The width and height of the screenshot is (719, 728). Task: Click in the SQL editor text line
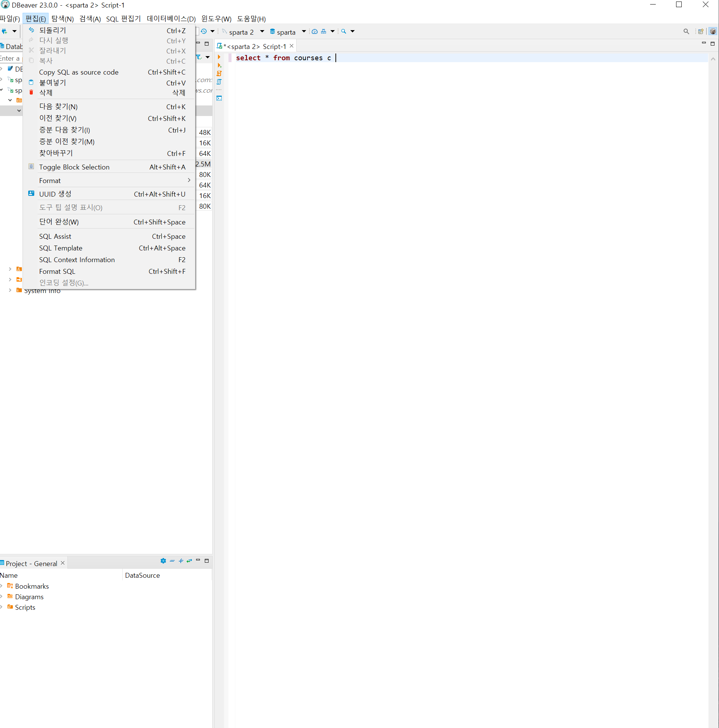point(471,58)
